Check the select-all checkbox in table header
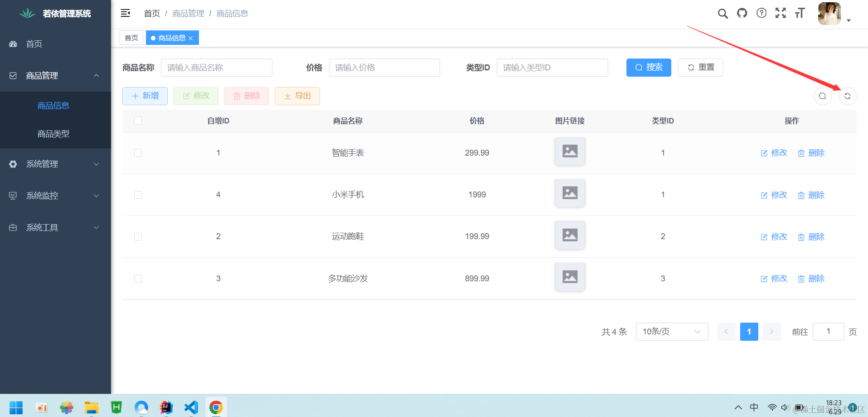This screenshot has width=868, height=417. (138, 121)
